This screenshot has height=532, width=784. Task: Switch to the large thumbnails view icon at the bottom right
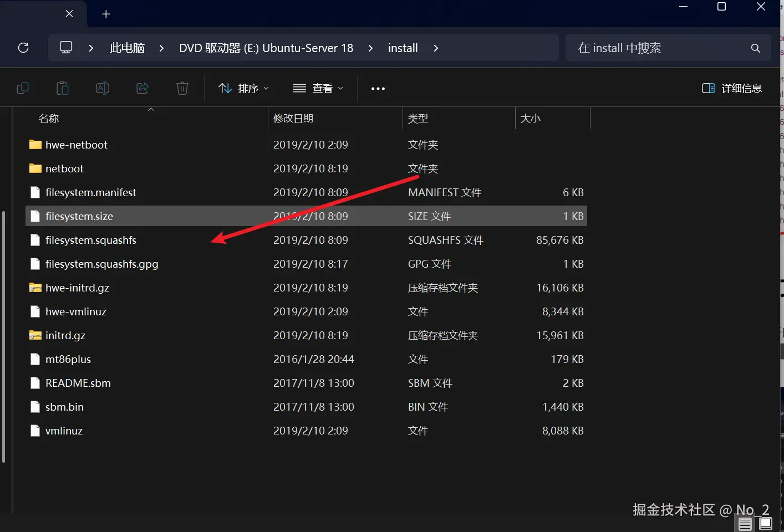(766, 524)
